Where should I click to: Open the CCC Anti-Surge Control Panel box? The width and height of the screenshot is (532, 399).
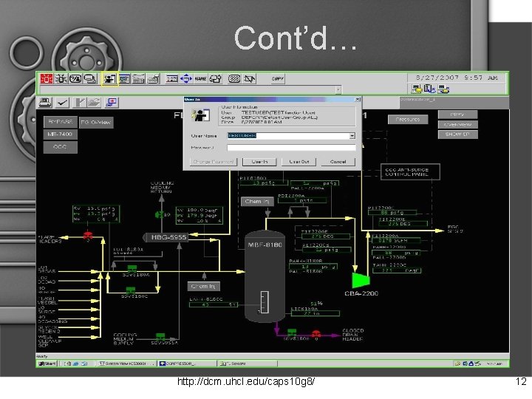coord(410,171)
